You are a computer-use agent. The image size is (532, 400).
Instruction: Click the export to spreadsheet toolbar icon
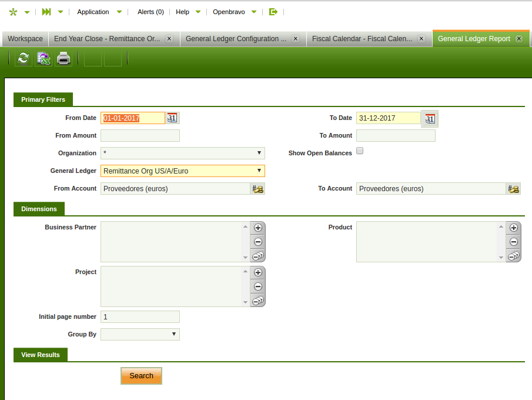[x=44, y=58]
